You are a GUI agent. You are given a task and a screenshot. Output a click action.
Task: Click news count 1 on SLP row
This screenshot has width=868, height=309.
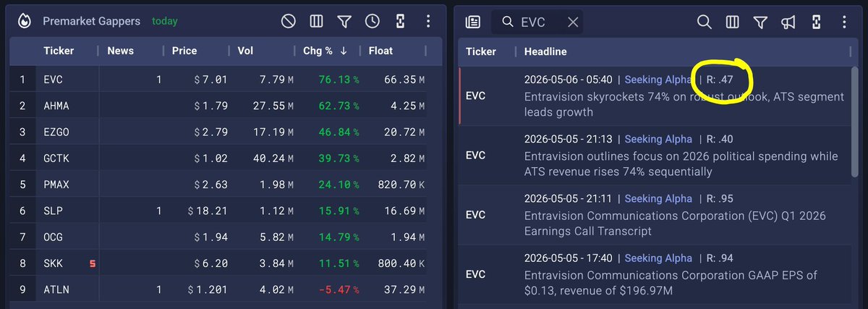pos(158,211)
